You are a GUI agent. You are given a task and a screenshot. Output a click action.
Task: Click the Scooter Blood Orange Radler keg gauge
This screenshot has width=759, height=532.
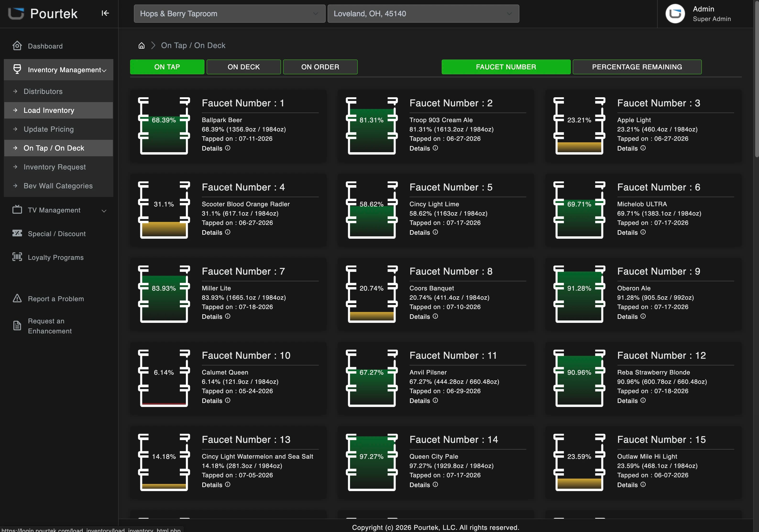[x=164, y=210]
